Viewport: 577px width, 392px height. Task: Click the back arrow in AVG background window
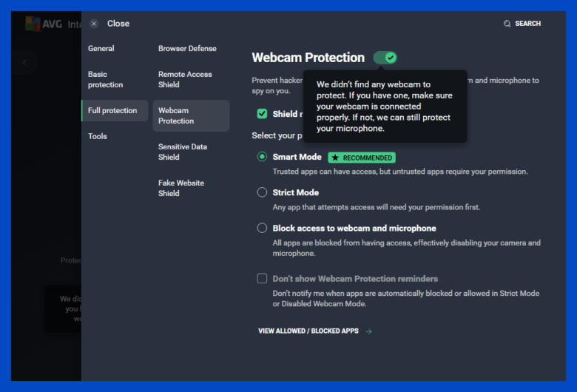(24, 63)
